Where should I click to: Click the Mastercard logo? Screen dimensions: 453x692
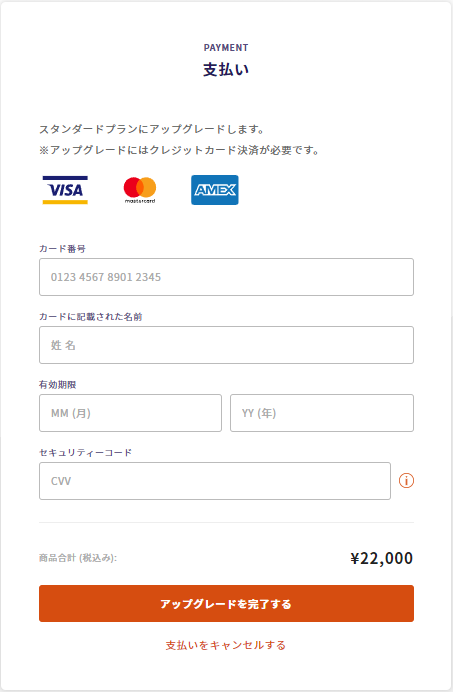point(140,190)
